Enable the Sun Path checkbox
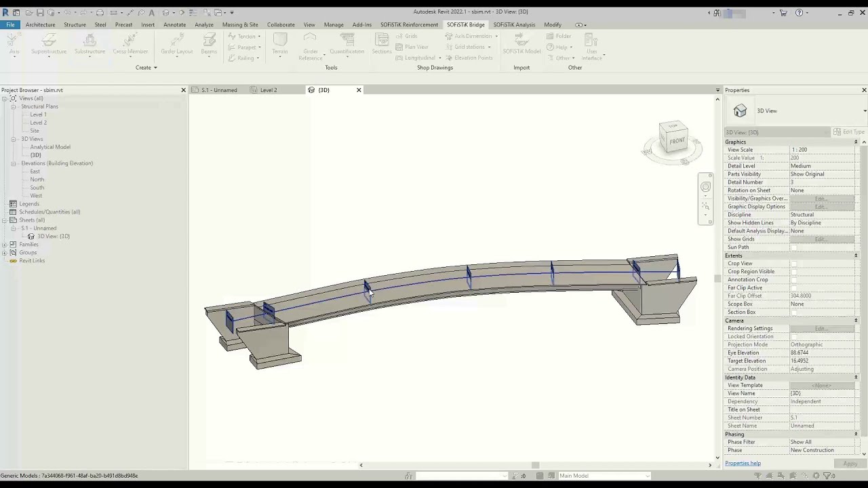Screen dimensions: 868x488 [x=794, y=247]
